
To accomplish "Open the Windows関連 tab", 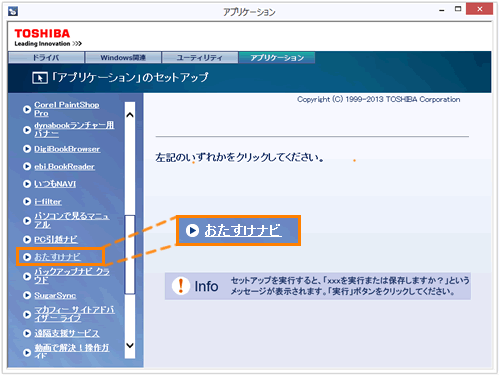I will (123, 58).
